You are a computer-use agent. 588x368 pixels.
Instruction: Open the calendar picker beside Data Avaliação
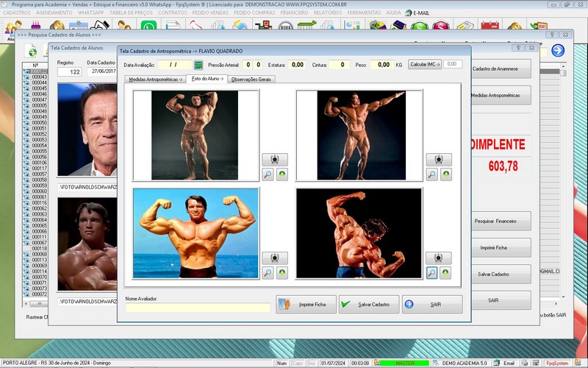tap(197, 65)
